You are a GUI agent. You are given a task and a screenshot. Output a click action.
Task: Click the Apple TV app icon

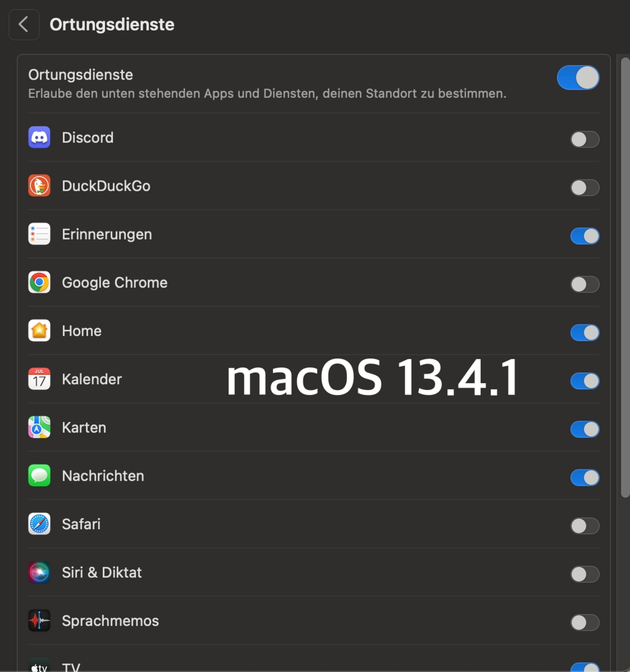(x=39, y=665)
